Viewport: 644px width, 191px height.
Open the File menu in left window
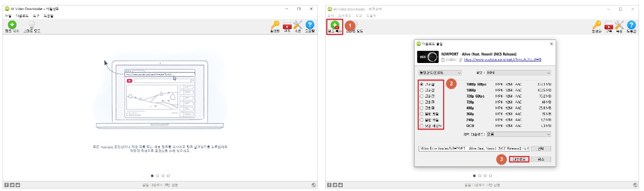7,16
